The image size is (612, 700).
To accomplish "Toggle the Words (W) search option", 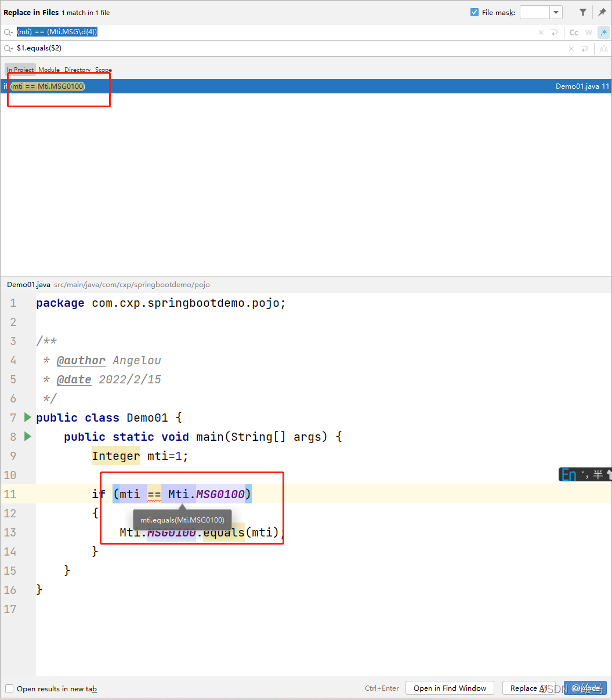I will (589, 32).
